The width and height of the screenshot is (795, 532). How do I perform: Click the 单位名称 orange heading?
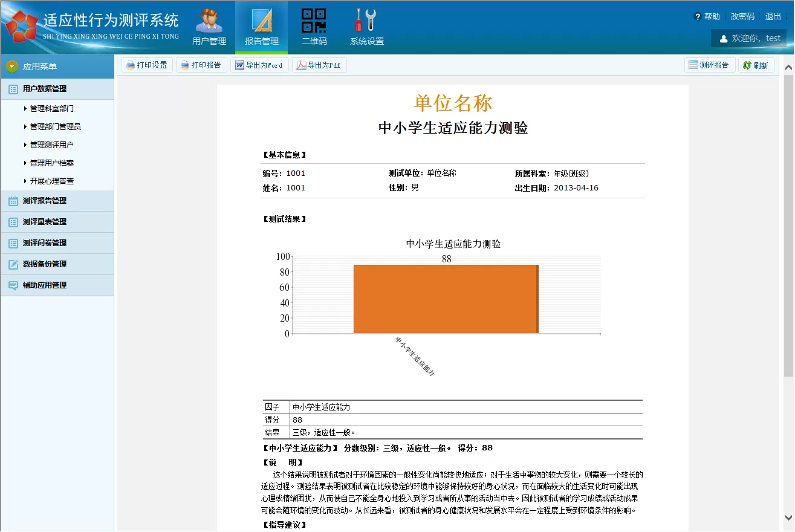(453, 103)
